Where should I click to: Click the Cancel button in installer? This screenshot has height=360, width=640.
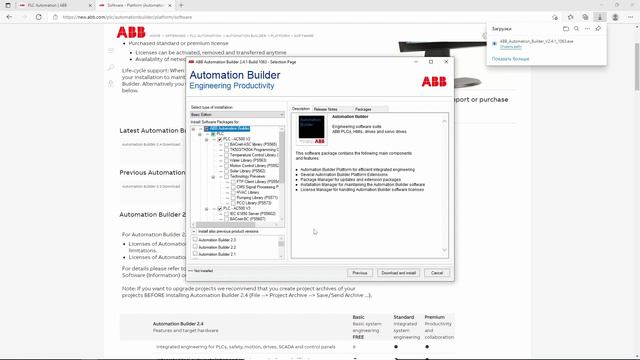click(x=437, y=273)
